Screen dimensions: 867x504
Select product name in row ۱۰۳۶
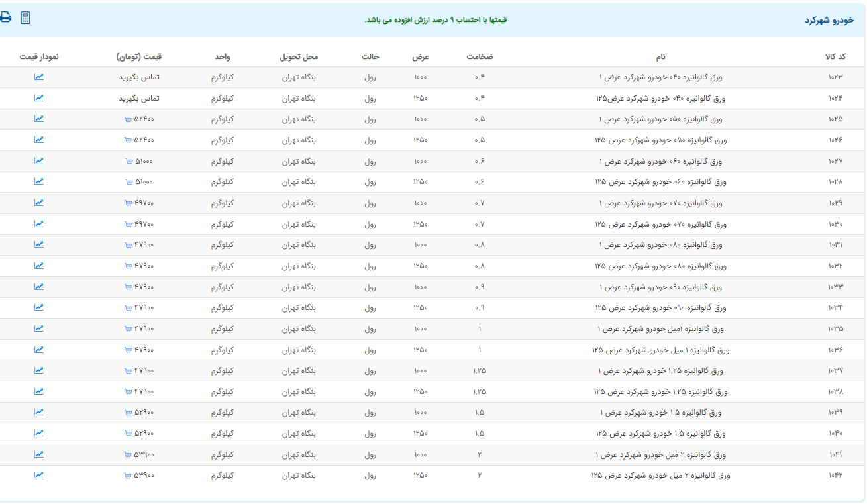[x=661, y=350]
